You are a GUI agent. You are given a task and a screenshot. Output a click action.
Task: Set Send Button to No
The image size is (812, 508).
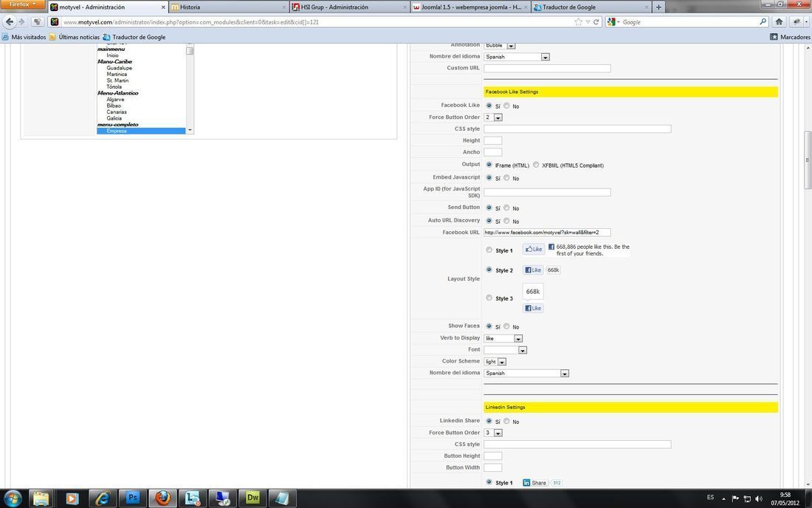coord(506,207)
